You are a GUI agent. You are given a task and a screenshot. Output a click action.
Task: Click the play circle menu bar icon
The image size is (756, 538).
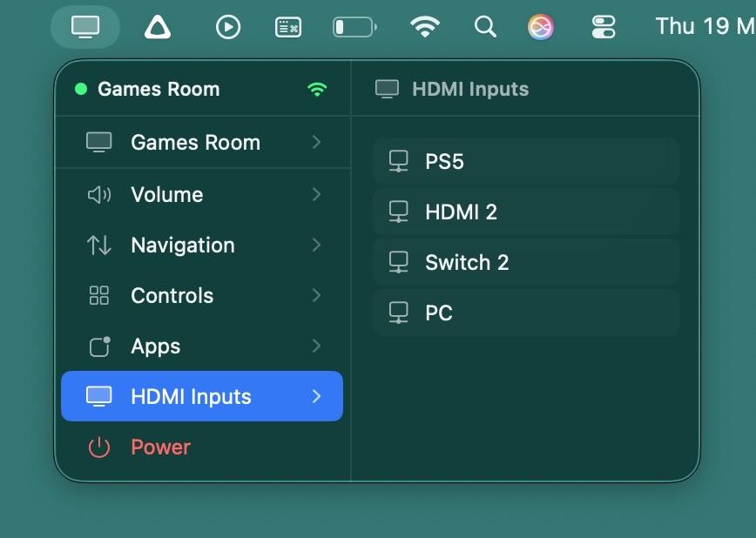227,27
